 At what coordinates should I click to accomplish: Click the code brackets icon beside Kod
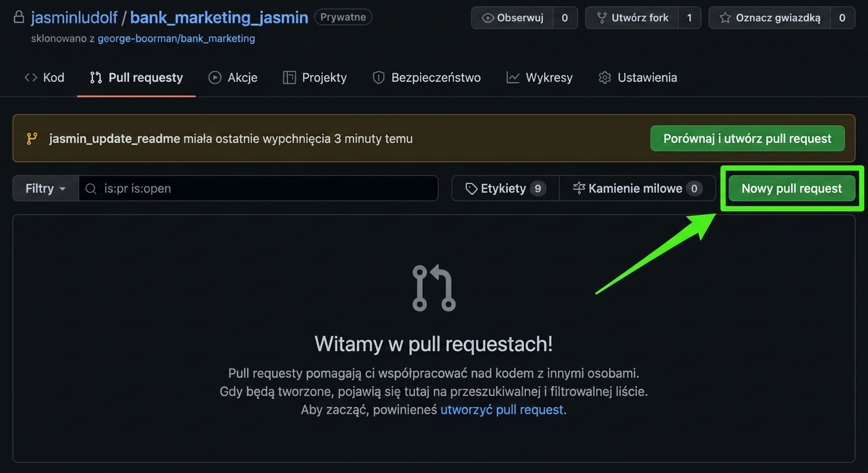[x=31, y=78]
